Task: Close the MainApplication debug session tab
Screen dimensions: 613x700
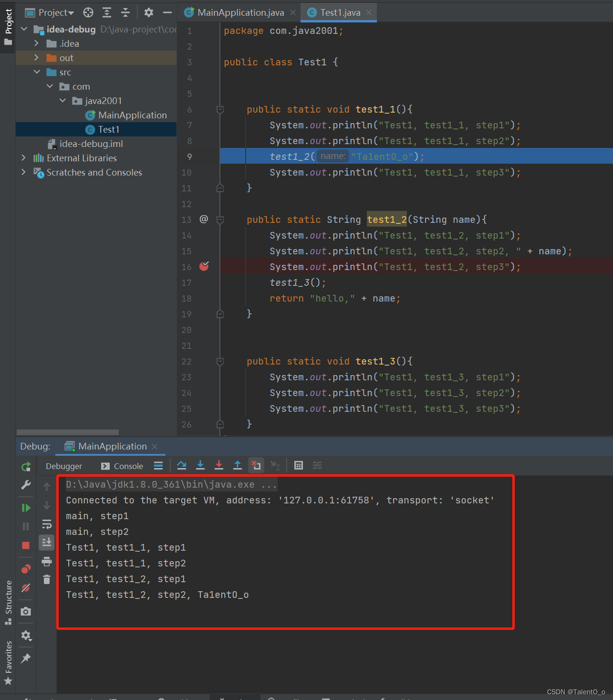Action: click(x=155, y=447)
